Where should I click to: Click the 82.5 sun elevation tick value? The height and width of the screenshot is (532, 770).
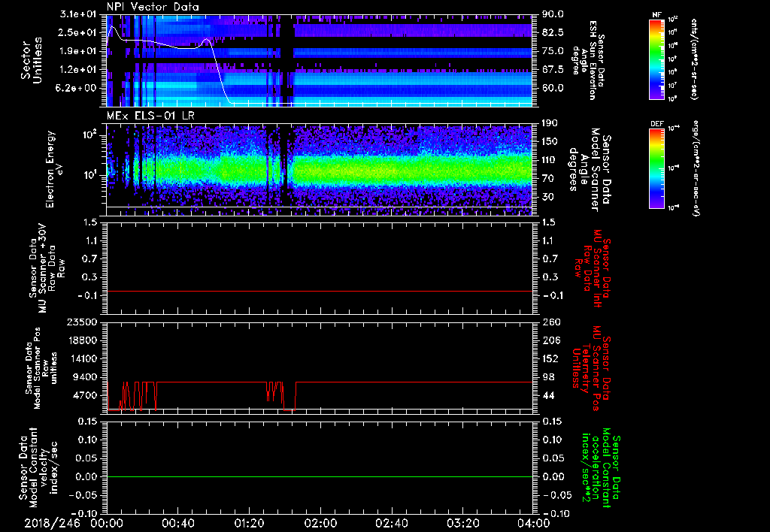click(x=553, y=32)
